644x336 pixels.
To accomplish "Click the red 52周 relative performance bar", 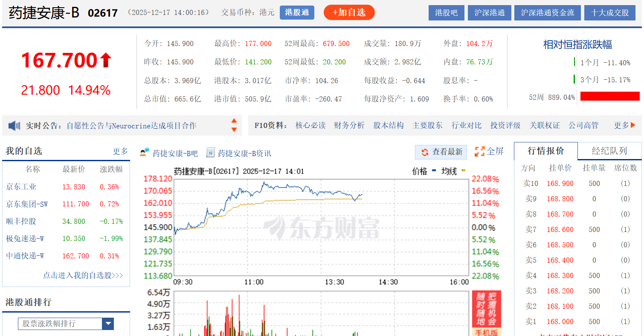I will point(610,96).
